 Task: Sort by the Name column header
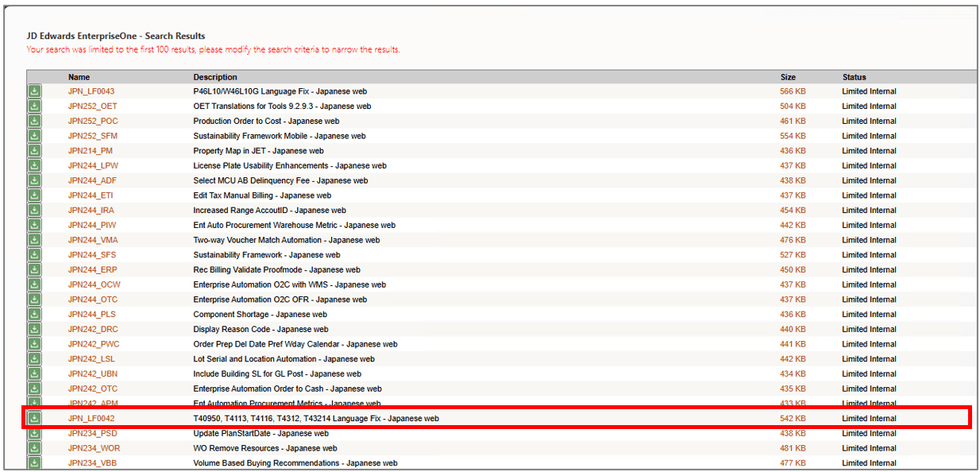(79, 77)
